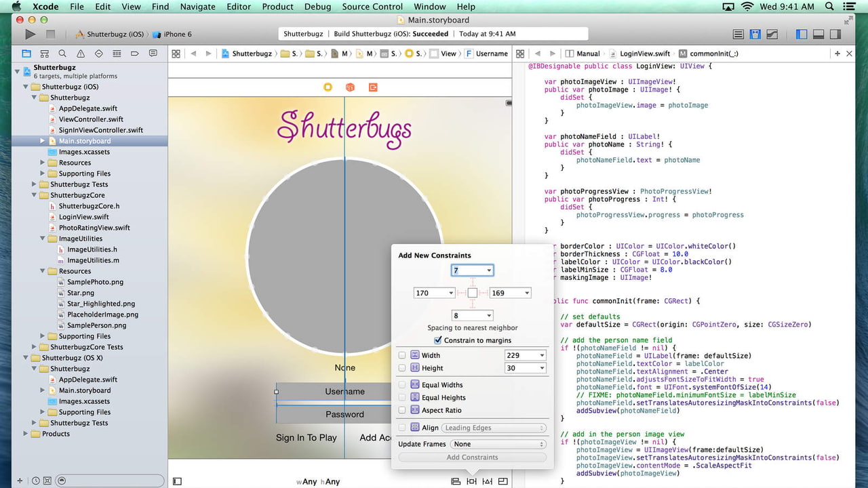Toggle the Navigator pane visibility

802,35
